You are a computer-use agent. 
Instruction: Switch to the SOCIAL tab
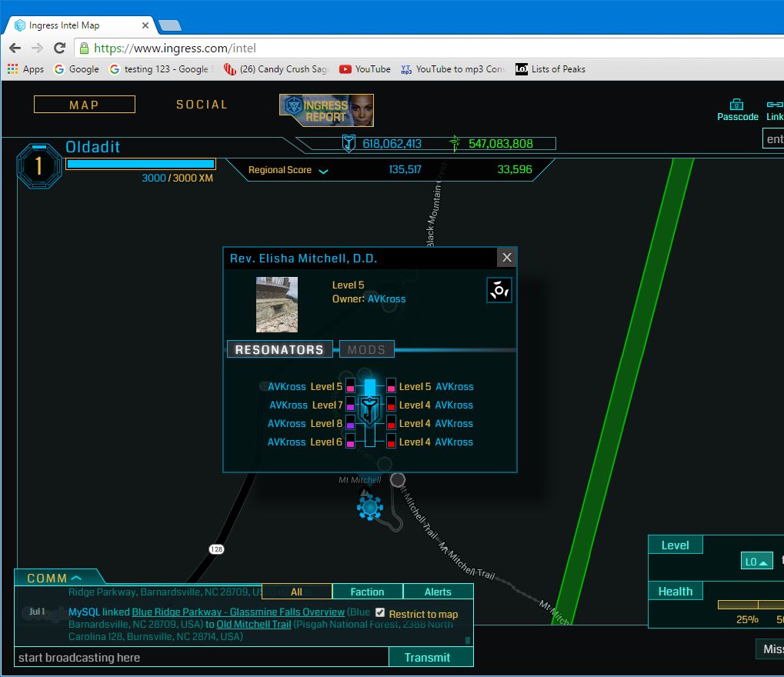(x=202, y=105)
